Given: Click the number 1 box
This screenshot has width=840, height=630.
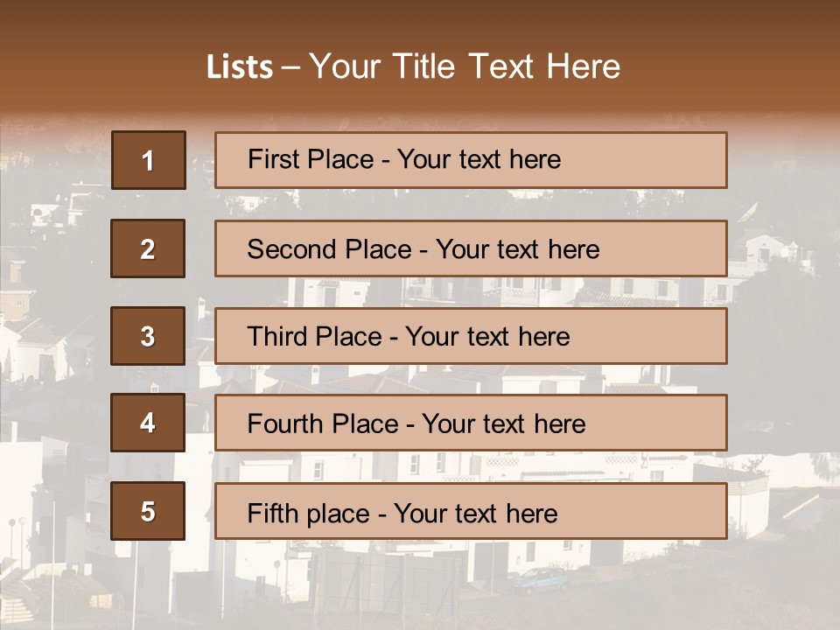Looking at the screenshot, I should (x=148, y=160).
